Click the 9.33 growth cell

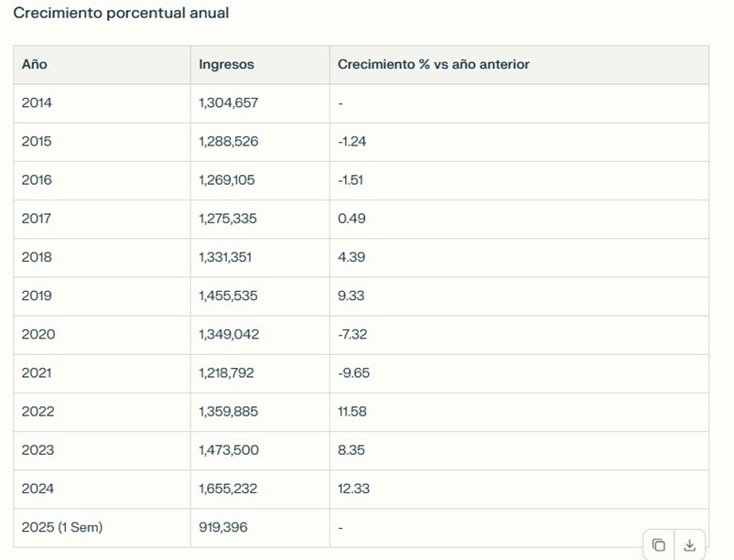351,296
